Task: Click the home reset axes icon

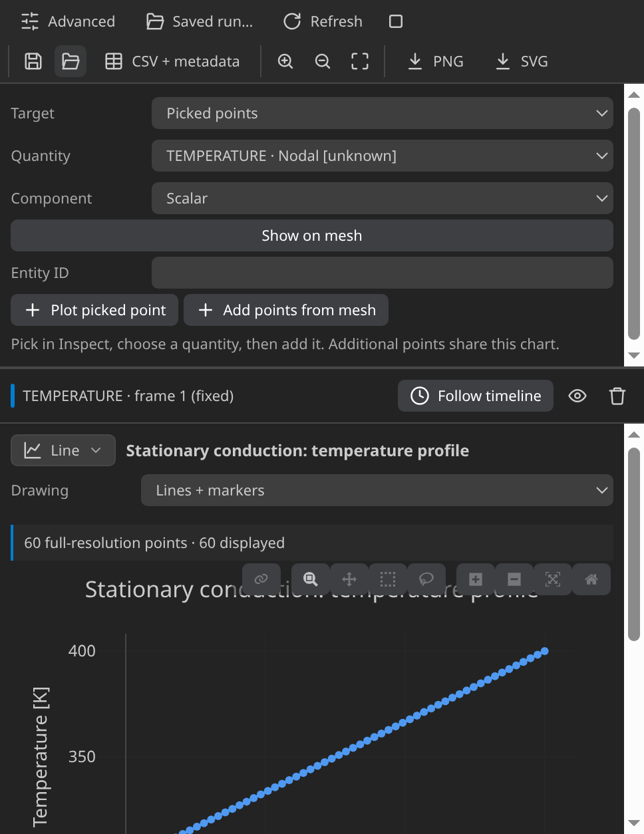Action: coord(591,579)
